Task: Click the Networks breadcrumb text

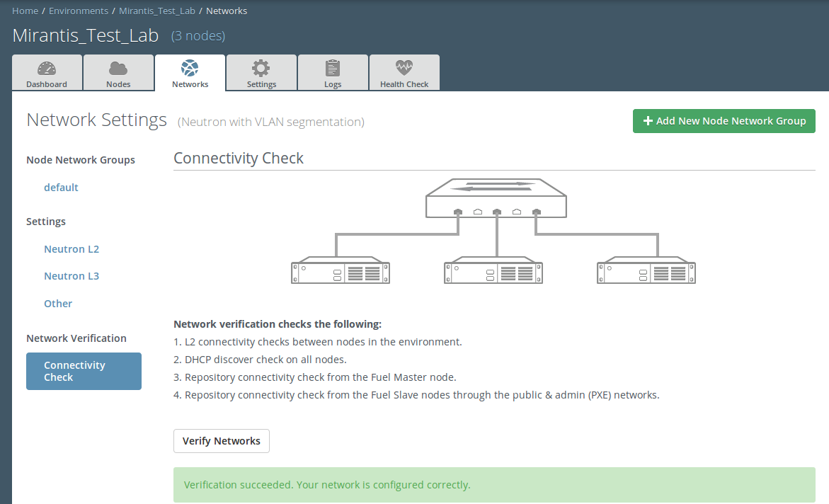Action: pyautogui.click(x=227, y=11)
